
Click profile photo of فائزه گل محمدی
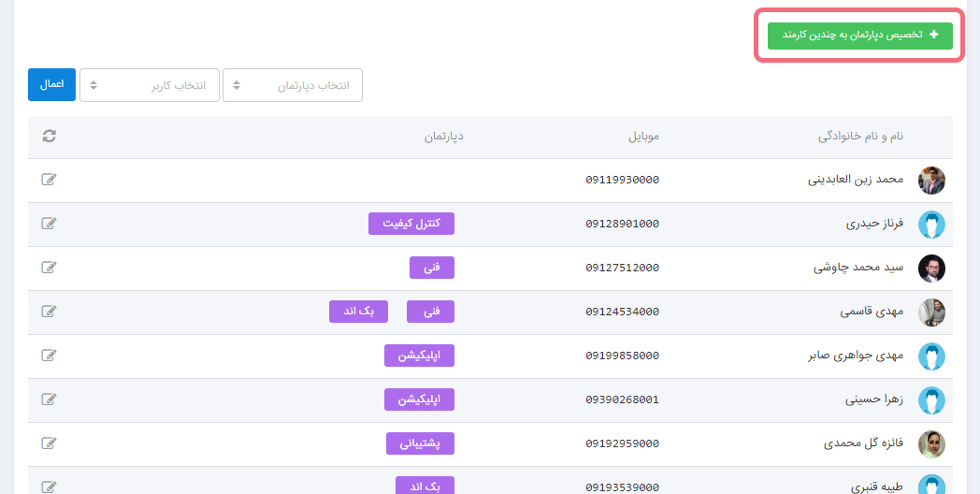coord(931,443)
